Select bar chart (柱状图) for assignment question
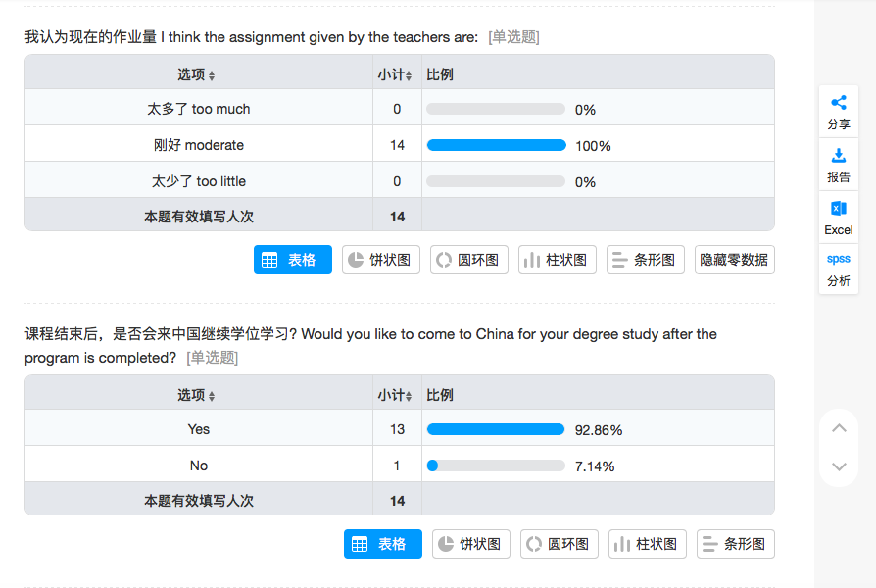 558,260
